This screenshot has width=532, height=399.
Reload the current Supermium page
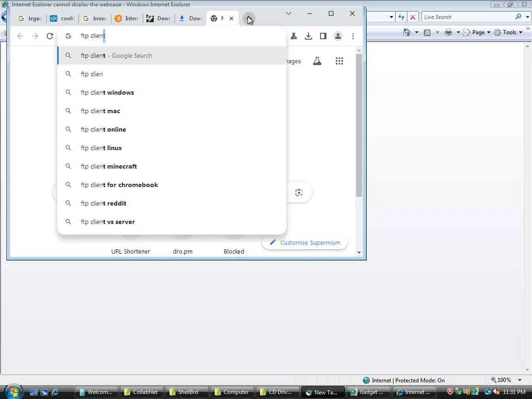(x=50, y=36)
